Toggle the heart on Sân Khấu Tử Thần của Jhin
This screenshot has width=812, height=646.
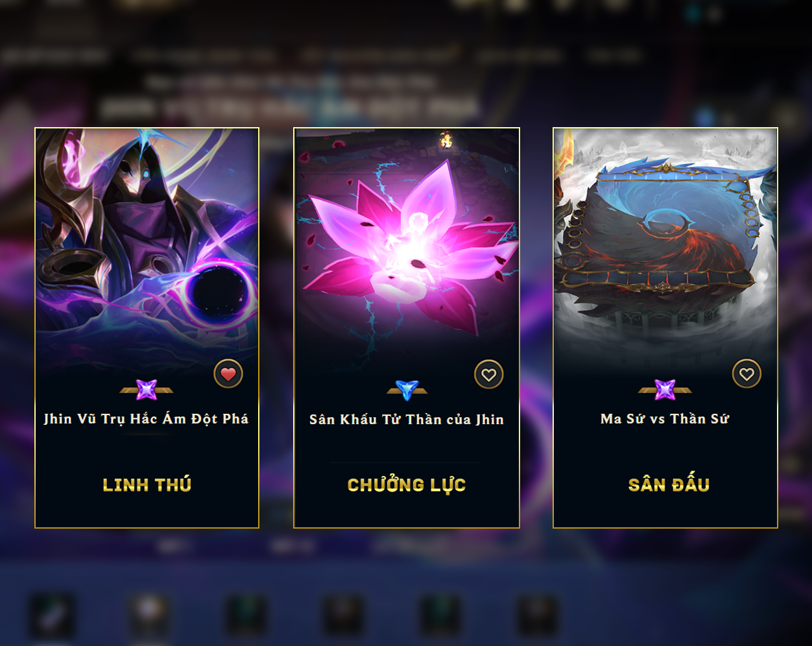tap(489, 374)
